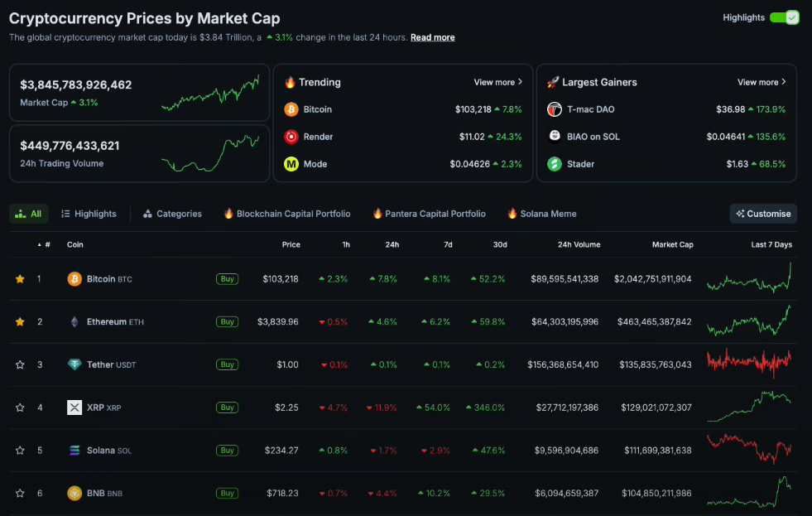
Task: Turn off the Highlights toggle switch
Action: click(x=784, y=17)
